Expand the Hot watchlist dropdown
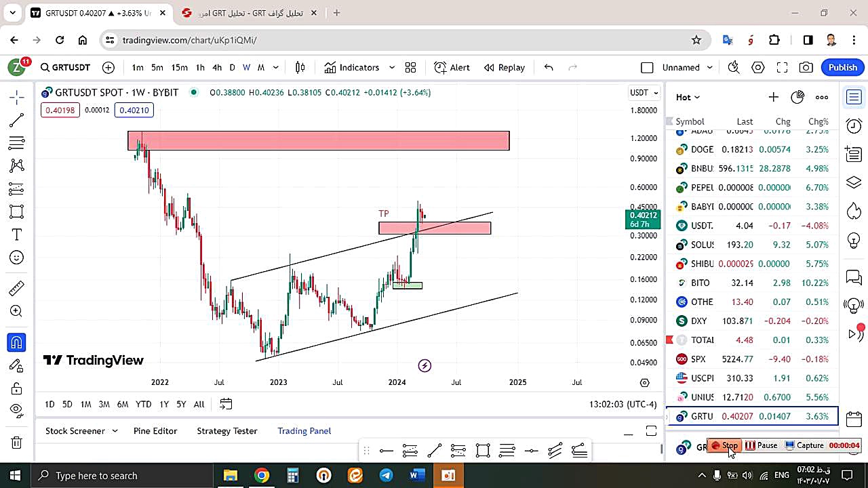The image size is (868, 488). [688, 97]
